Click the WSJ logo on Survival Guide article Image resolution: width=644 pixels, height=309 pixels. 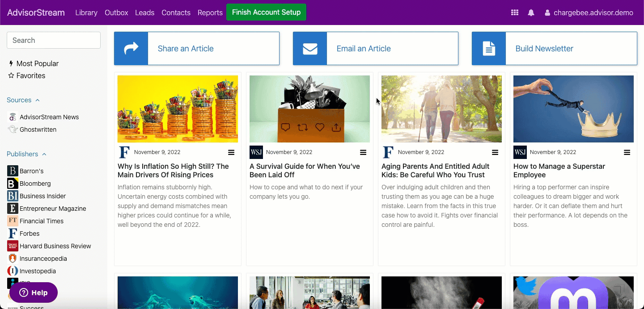pyautogui.click(x=256, y=152)
